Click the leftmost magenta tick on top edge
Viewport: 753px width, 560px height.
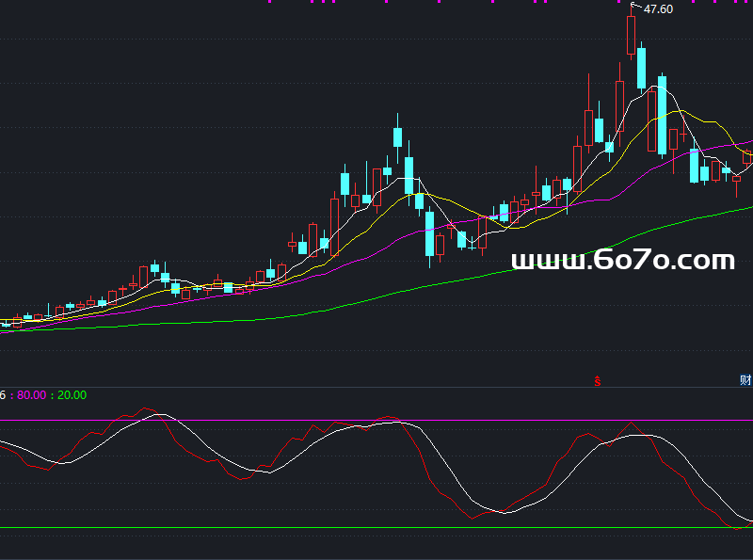[x=268, y=2]
